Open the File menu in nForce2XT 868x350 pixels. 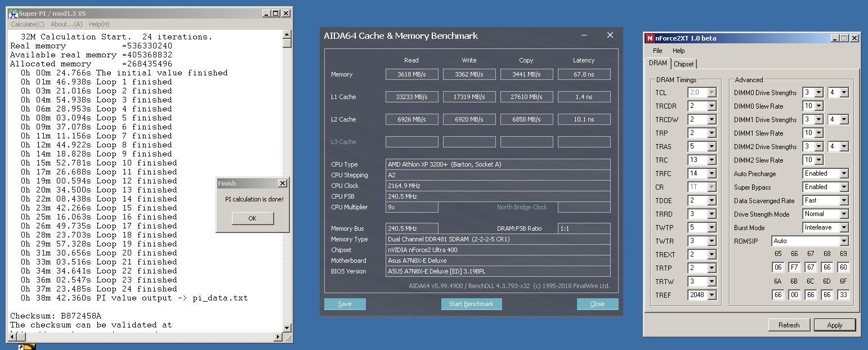pyautogui.click(x=657, y=51)
